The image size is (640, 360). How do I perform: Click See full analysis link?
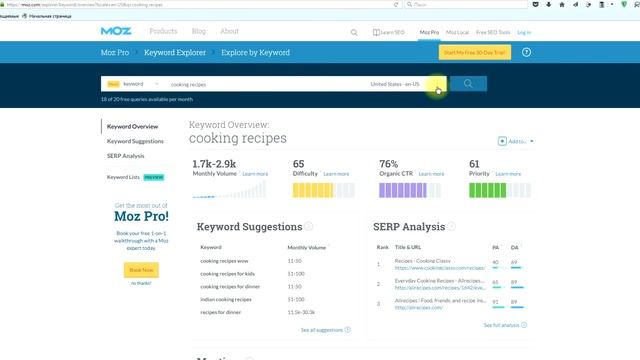[x=501, y=325]
